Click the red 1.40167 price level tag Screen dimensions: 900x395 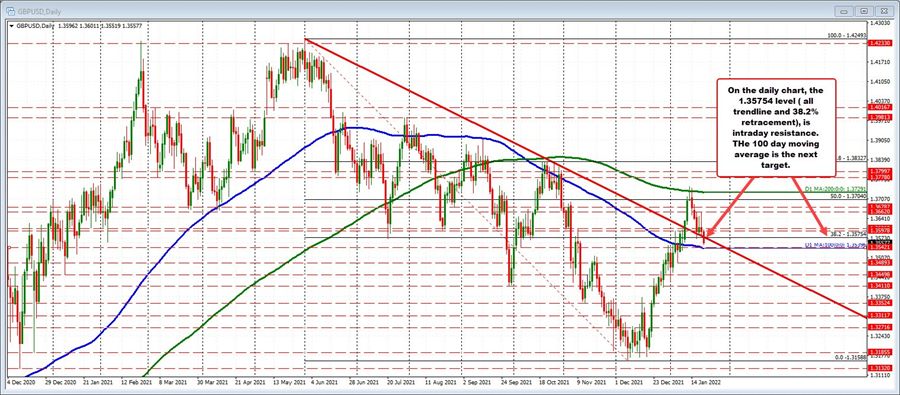click(879, 107)
